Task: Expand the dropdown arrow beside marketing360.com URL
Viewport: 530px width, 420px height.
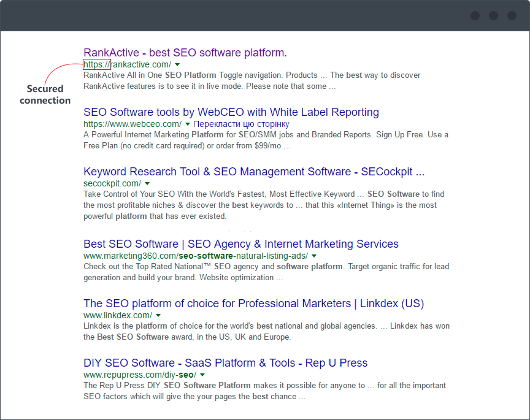Action: (314, 256)
